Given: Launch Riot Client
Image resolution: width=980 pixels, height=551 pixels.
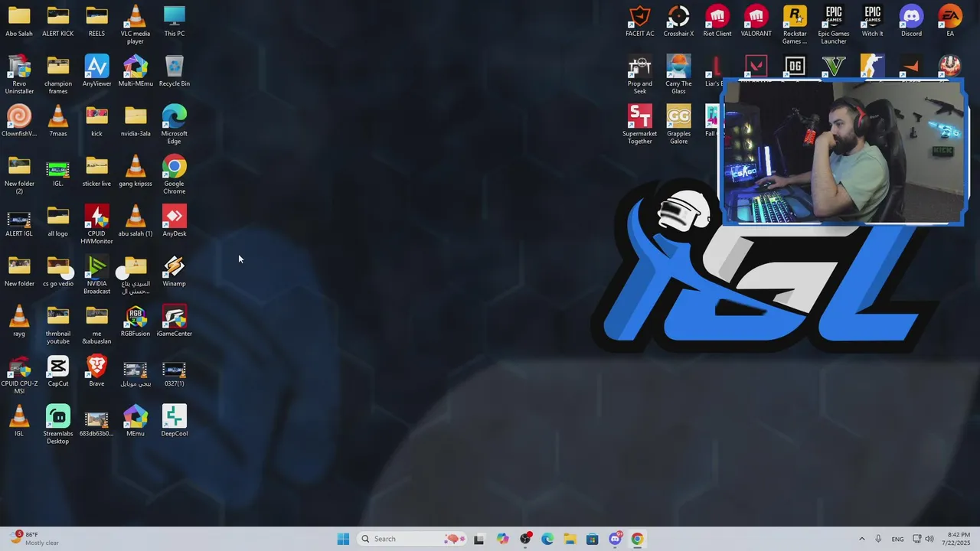Looking at the screenshot, I should [717, 21].
